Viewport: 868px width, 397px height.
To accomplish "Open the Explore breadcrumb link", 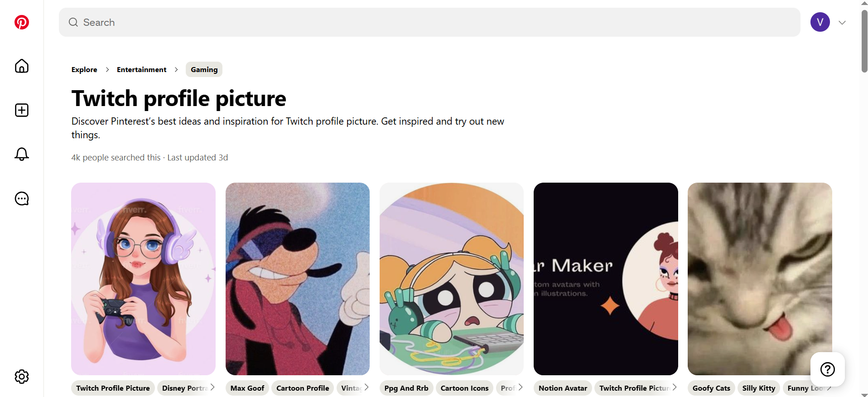I will tap(84, 69).
